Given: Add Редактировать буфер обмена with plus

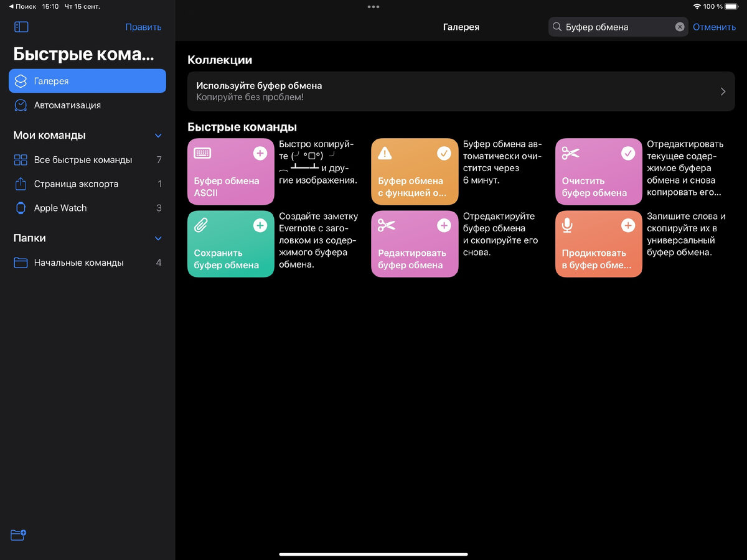Looking at the screenshot, I should 444,225.
